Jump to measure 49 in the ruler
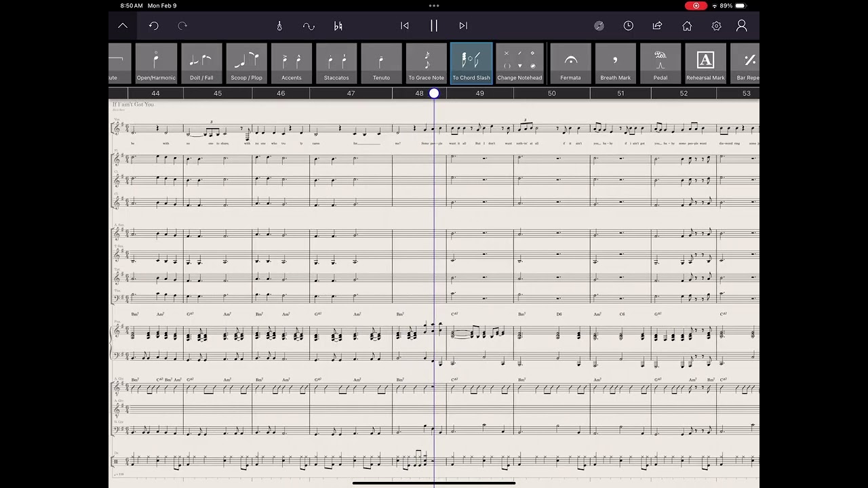The width and height of the screenshot is (868, 488). click(x=480, y=94)
